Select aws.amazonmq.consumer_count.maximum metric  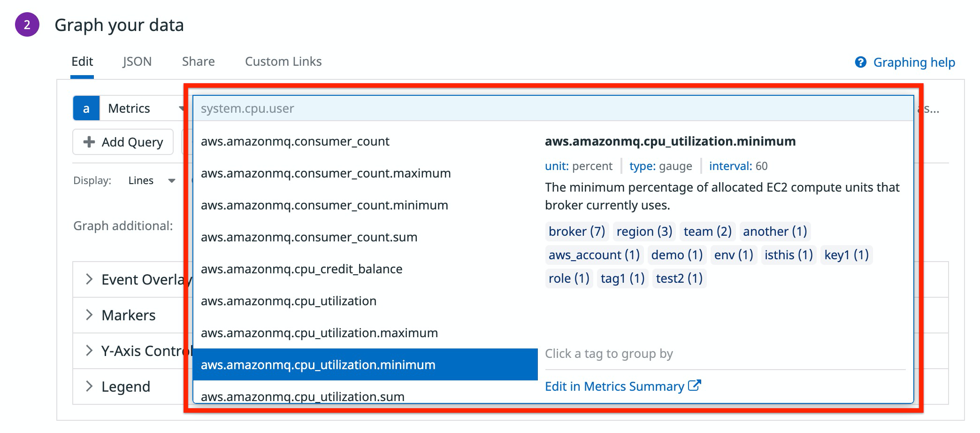point(365,173)
